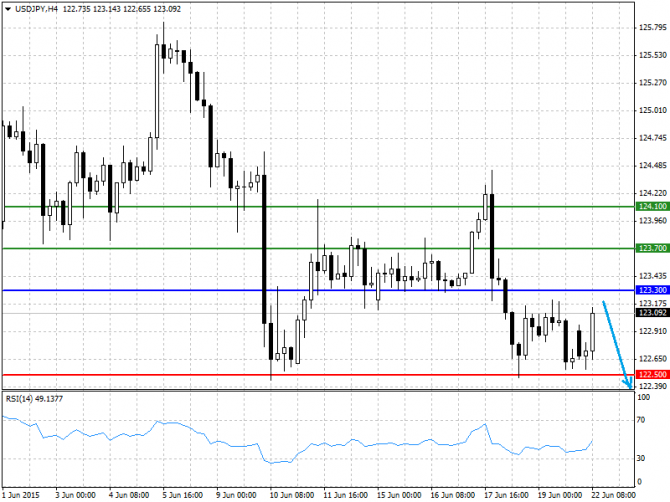Click the RSI(14) 49.1377 indicator label

[x=34, y=399]
